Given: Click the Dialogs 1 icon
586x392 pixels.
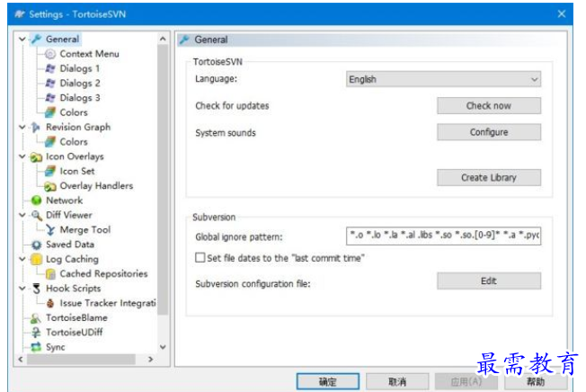Looking at the screenshot, I should click(x=50, y=68).
